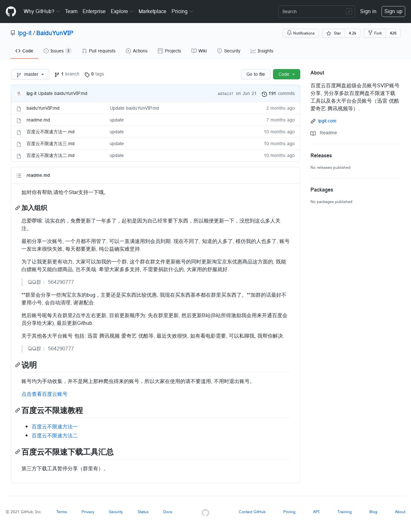Click the star icon to star repository
411x532 pixels.
tap(329, 33)
